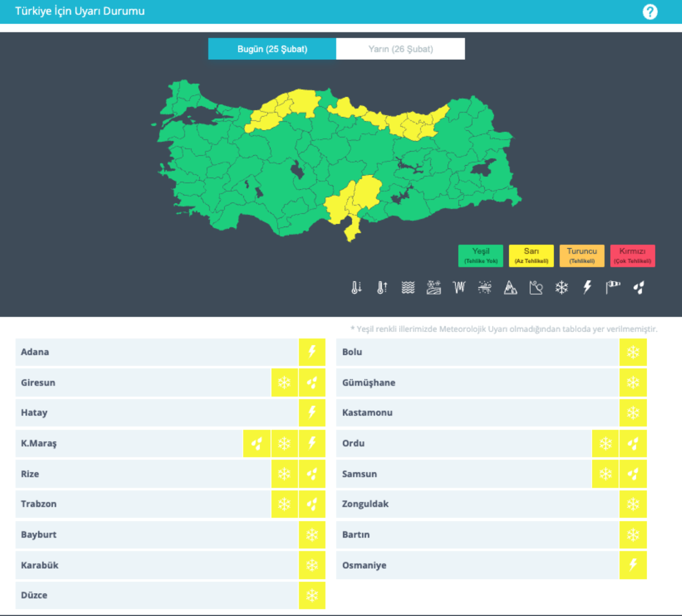Select the windsock wind warning icon
This screenshot has width=682, height=616.
point(613,288)
